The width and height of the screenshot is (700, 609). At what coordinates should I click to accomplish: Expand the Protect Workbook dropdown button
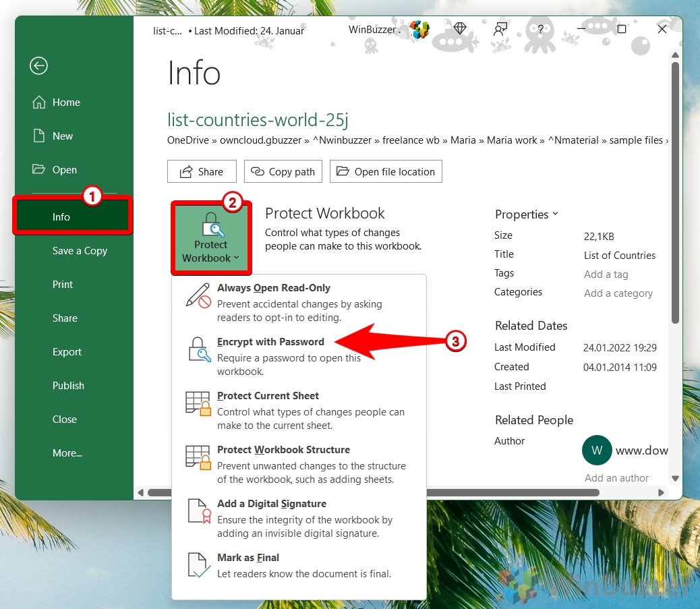(211, 238)
